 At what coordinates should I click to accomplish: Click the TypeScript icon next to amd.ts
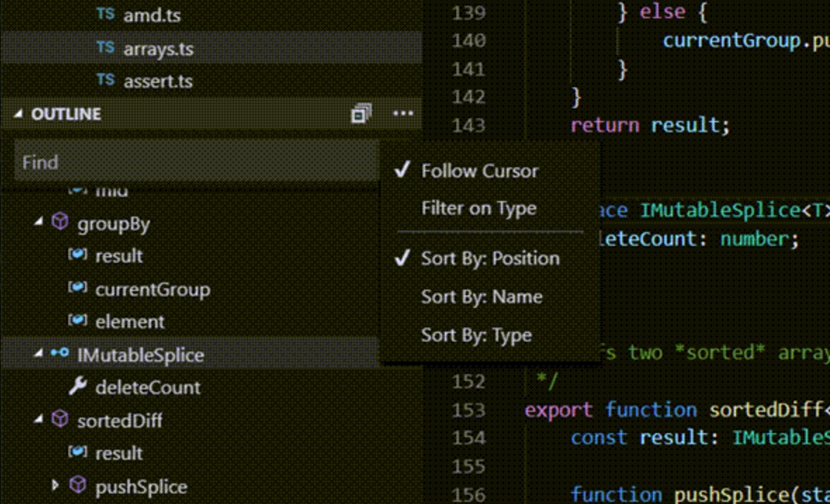click(x=105, y=14)
